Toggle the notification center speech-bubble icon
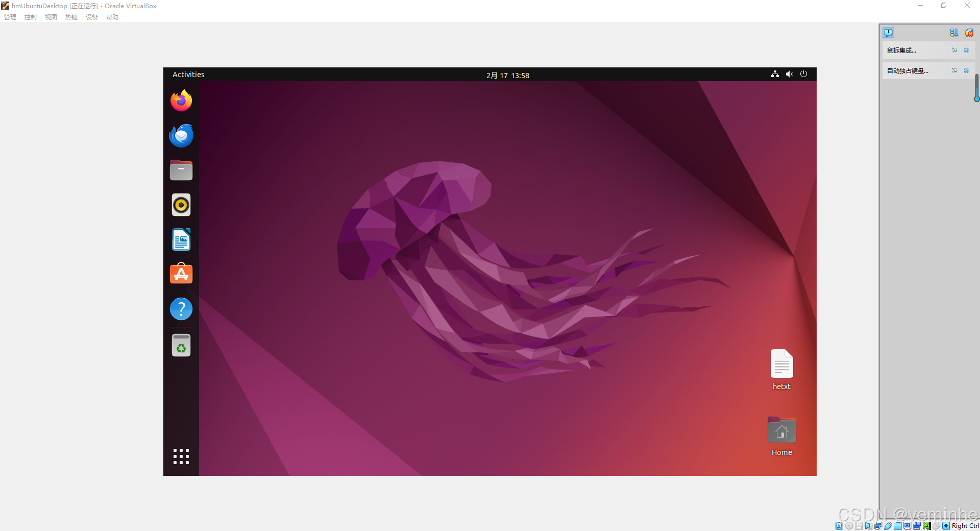 pyautogui.click(x=889, y=33)
